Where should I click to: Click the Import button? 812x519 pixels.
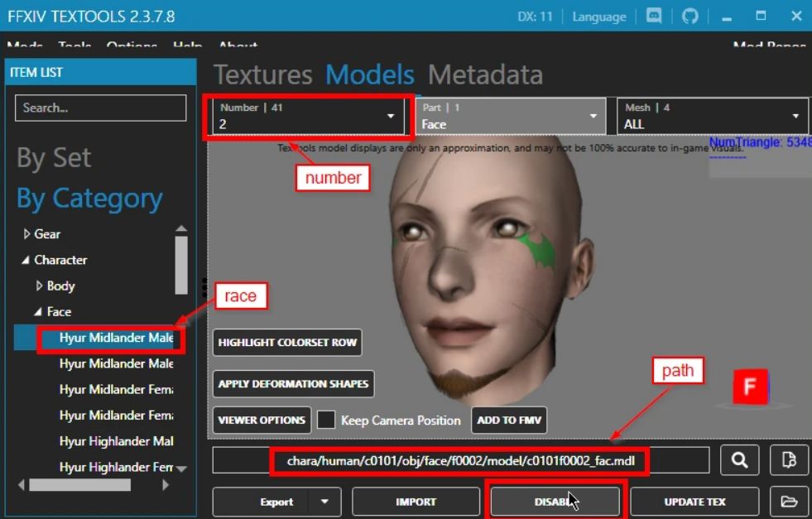click(x=416, y=502)
